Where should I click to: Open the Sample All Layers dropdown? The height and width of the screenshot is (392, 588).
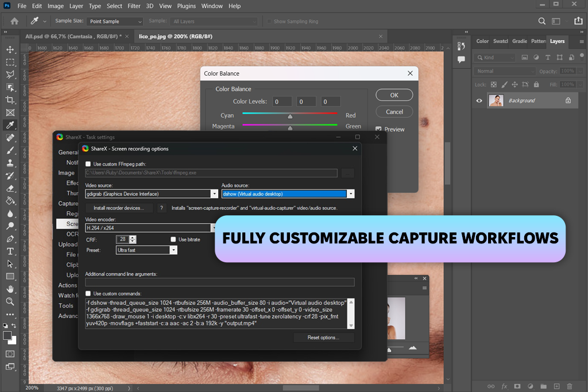coord(214,21)
